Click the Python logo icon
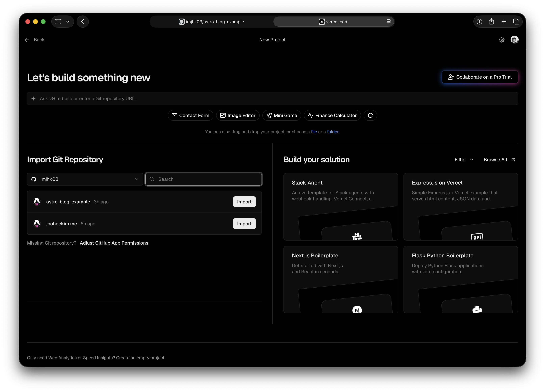 click(x=477, y=309)
